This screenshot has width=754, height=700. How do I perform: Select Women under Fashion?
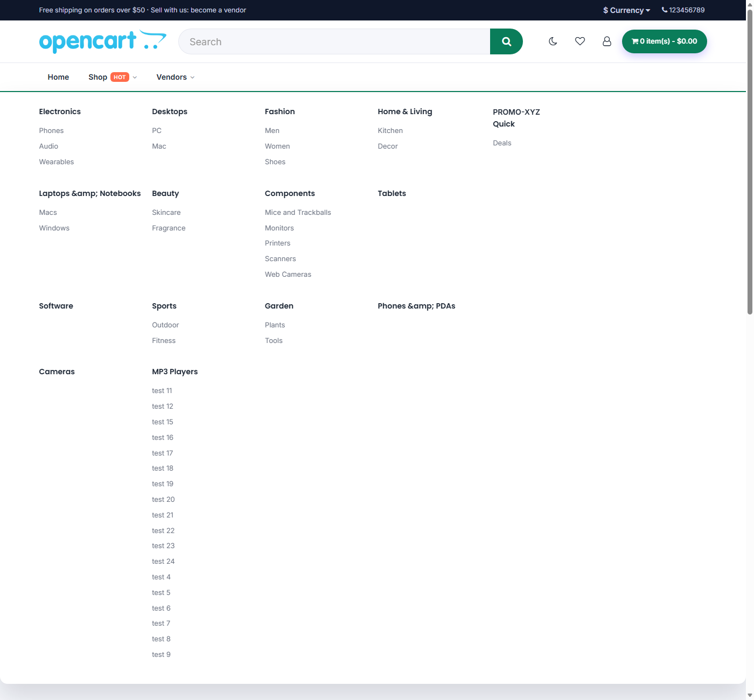click(277, 146)
